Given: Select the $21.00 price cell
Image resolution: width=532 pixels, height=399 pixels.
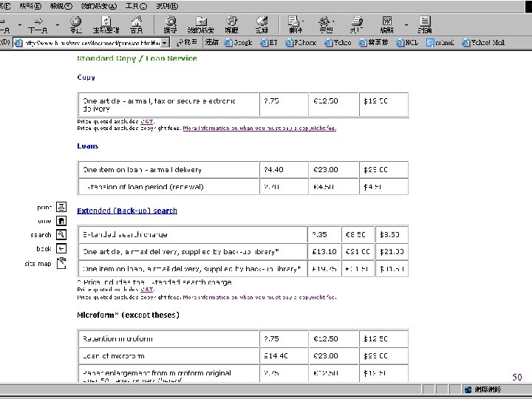Looking at the screenshot, I should pos(392,251).
